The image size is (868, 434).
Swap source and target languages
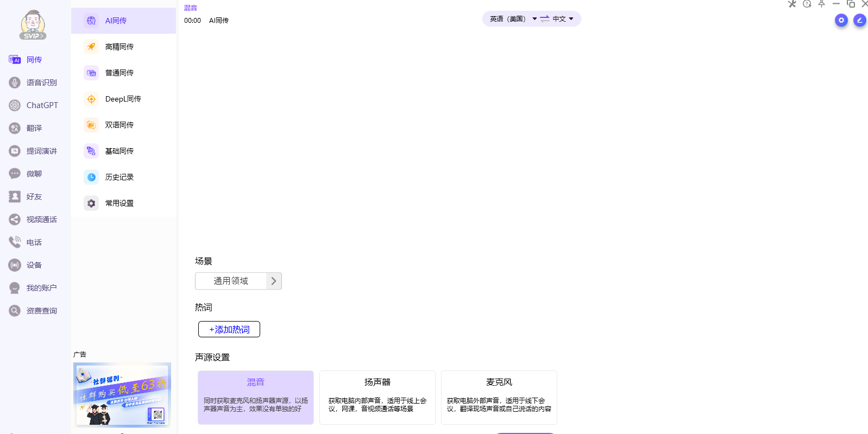545,19
